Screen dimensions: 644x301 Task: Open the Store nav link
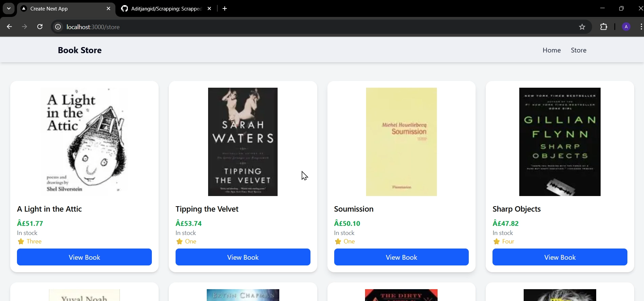pyautogui.click(x=578, y=50)
